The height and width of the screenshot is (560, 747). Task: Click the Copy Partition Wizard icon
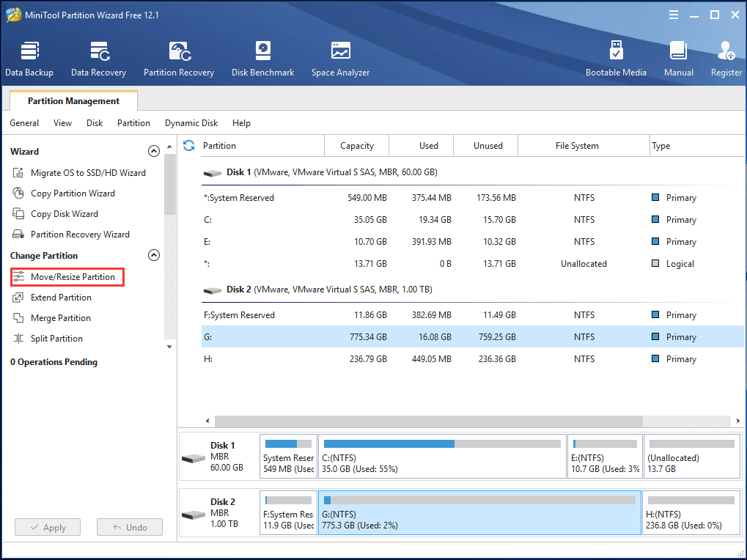click(x=18, y=194)
